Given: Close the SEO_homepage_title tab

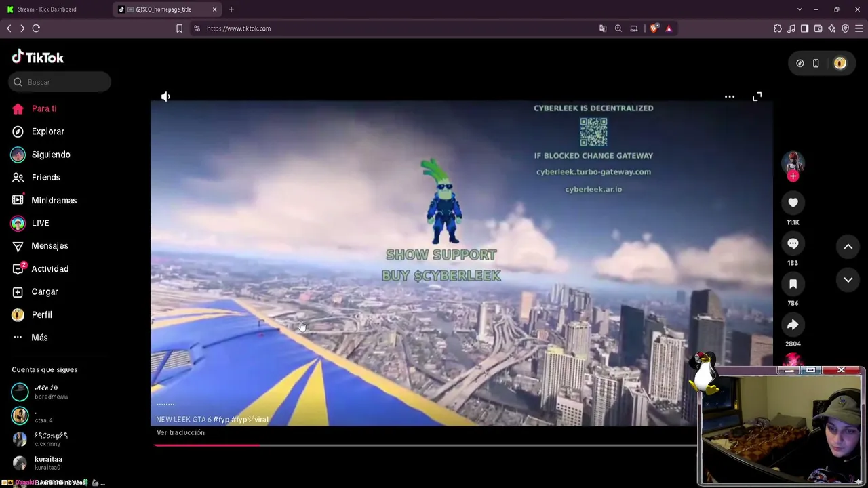Looking at the screenshot, I should [x=215, y=9].
